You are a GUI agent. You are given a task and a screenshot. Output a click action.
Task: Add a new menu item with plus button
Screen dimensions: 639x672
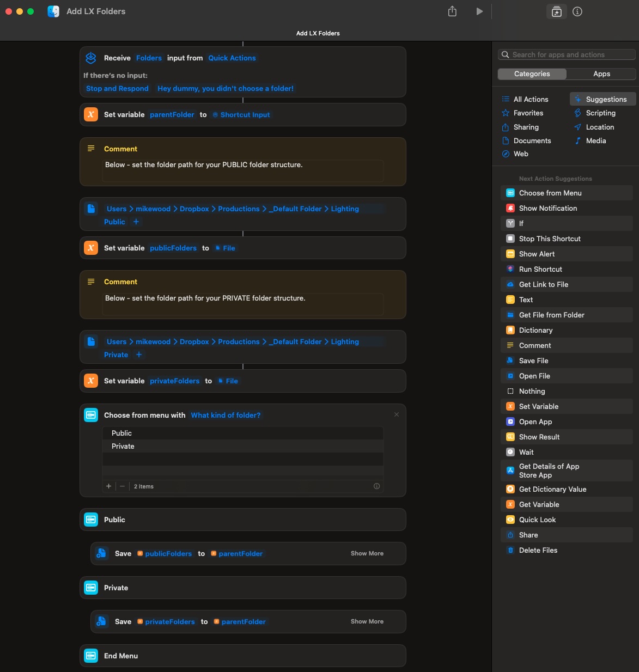coord(108,486)
